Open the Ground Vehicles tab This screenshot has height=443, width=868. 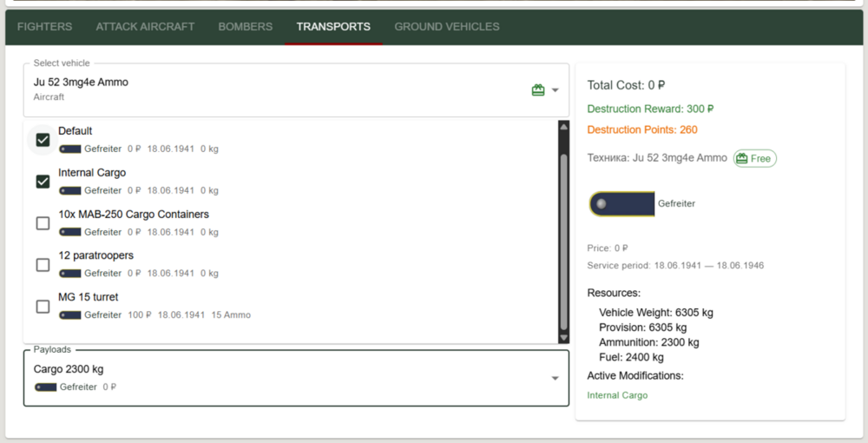click(x=447, y=27)
